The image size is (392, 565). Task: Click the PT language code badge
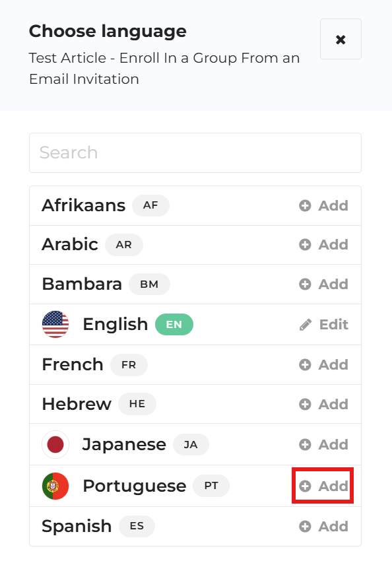click(x=211, y=486)
